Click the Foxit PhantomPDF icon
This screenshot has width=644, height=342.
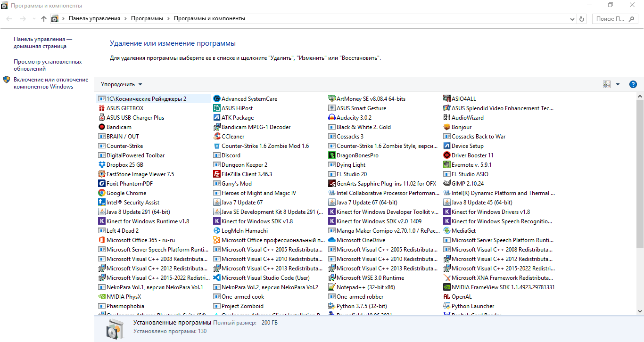[x=102, y=184]
